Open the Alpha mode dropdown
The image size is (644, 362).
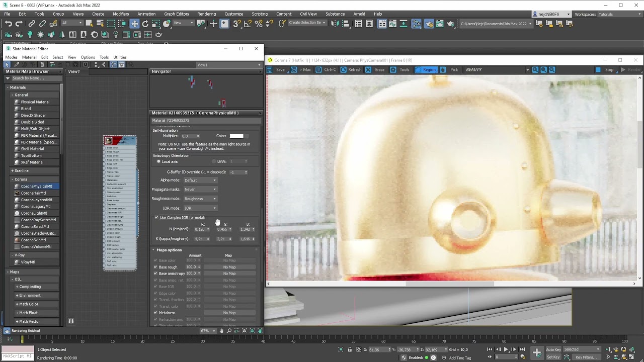tap(200, 180)
